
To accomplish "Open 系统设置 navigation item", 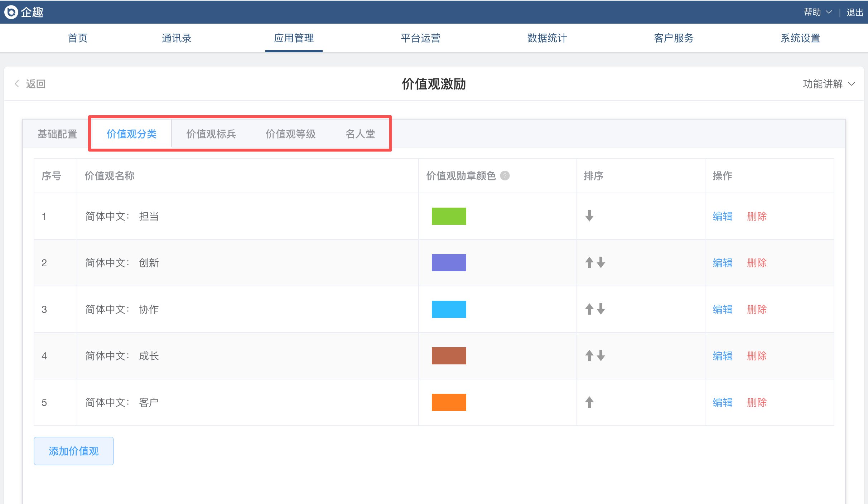I will click(800, 38).
